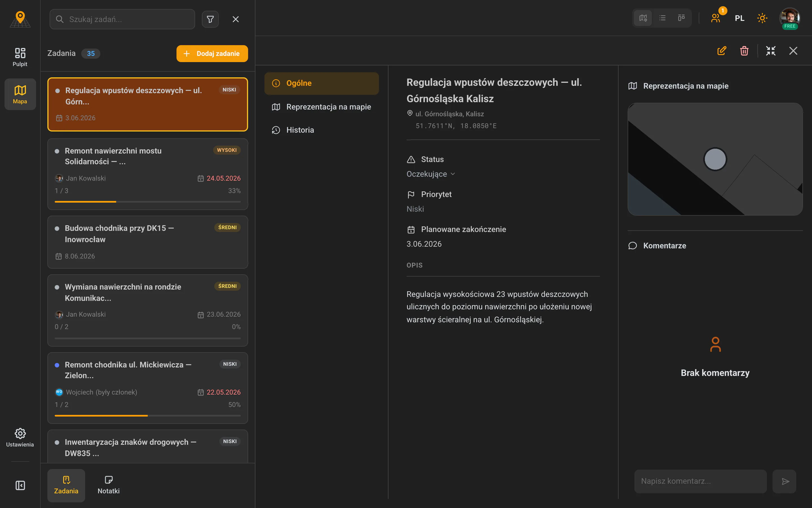Click the map preview thumbnail
The height and width of the screenshot is (508, 812).
715,159
